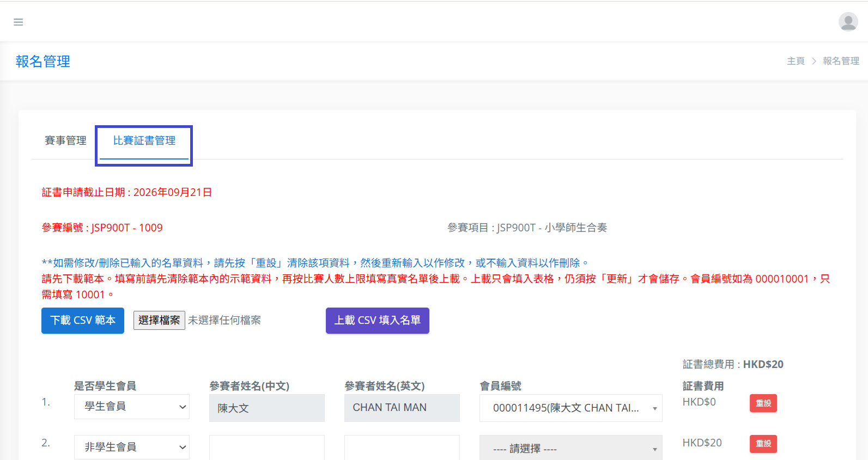Click row 1 fee HKD$0

699,402
